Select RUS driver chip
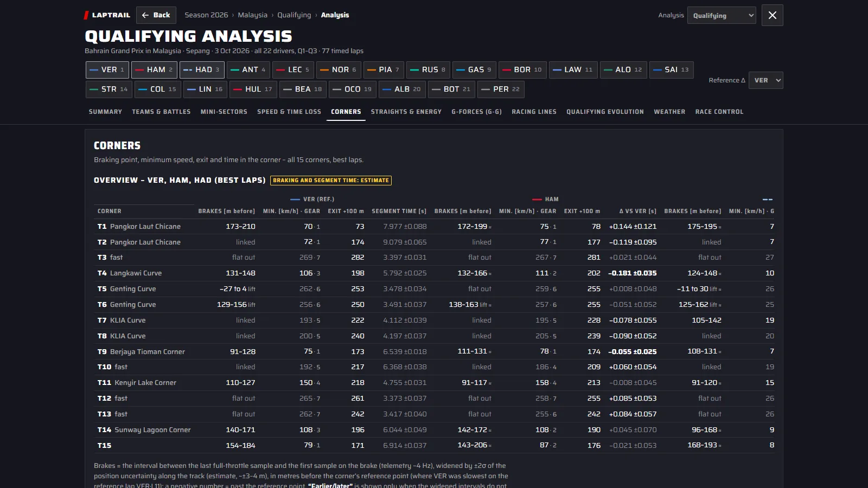The height and width of the screenshot is (488, 868). (428, 70)
